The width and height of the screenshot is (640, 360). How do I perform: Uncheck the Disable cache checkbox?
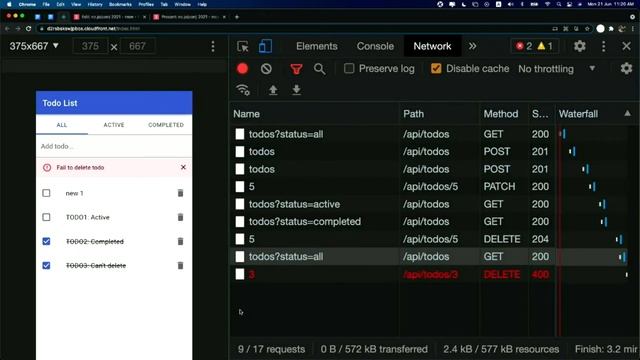click(x=436, y=69)
